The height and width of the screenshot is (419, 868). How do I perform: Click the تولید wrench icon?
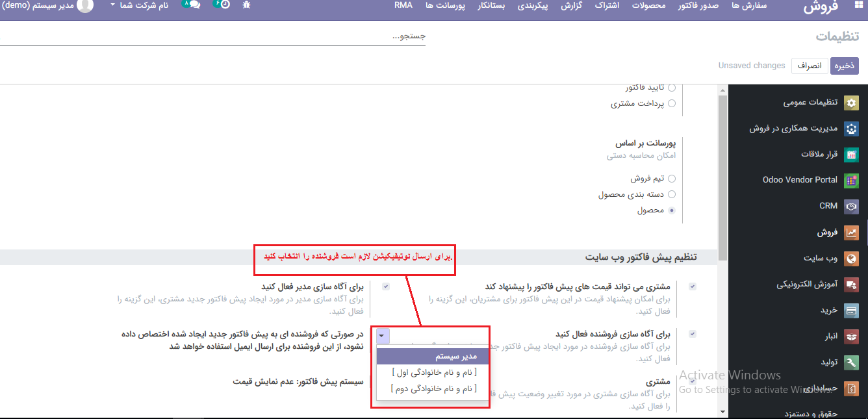[x=851, y=362]
